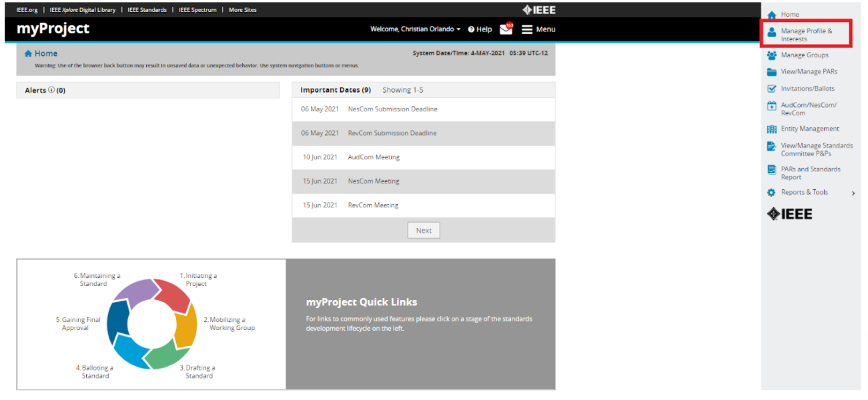Click the '5. Gaining Final Approval' label
The image size is (868, 400).
(x=78, y=324)
